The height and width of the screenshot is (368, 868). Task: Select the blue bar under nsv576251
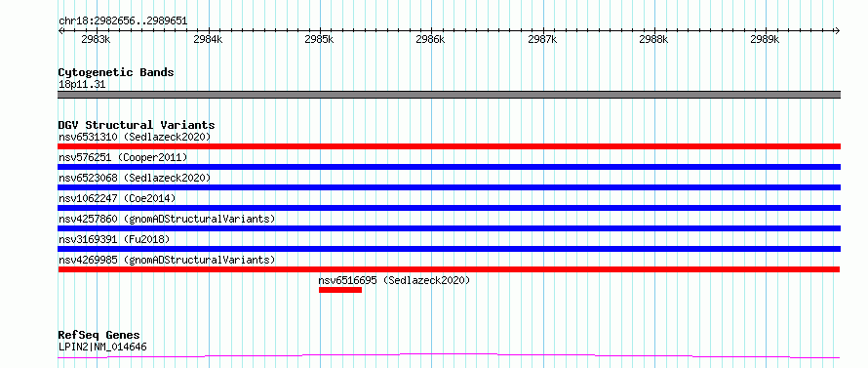[449, 167]
